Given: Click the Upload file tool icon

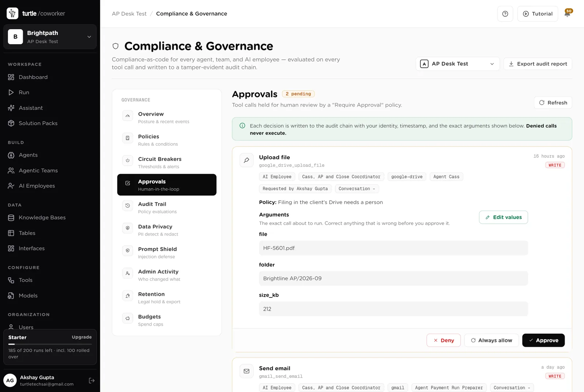Looking at the screenshot, I should (x=246, y=160).
